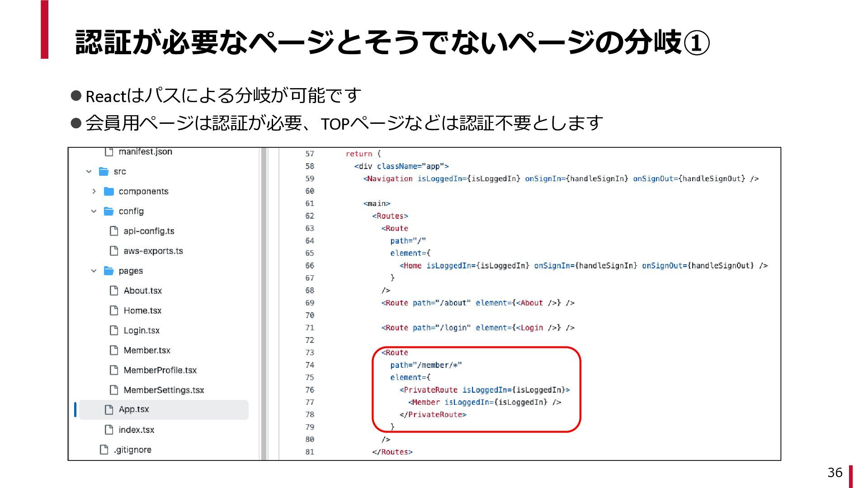Expand the components folder chevron

tap(94, 192)
